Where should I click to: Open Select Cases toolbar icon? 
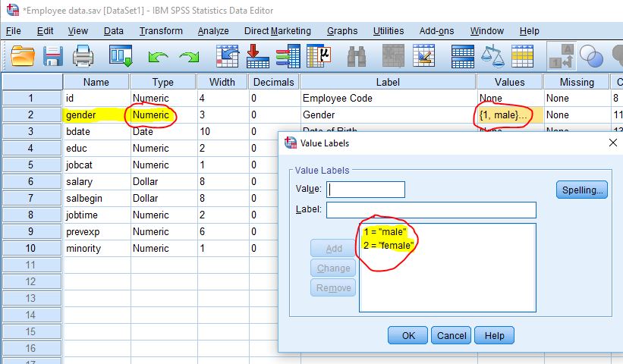tap(523, 56)
